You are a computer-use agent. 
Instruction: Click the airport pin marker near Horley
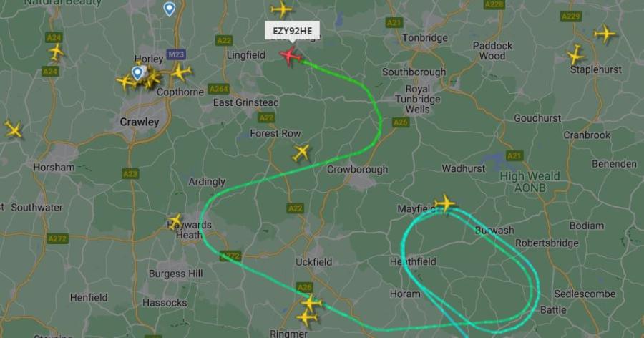pyautogui.click(x=137, y=73)
